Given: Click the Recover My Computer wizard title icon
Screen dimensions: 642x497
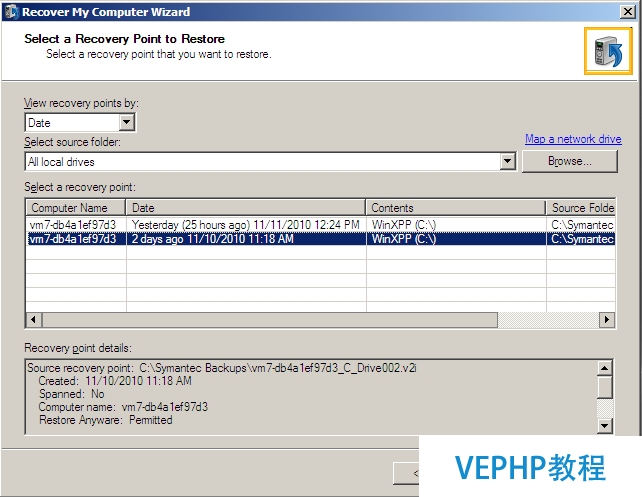Looking at the screenshot, I should click(11, 12).
